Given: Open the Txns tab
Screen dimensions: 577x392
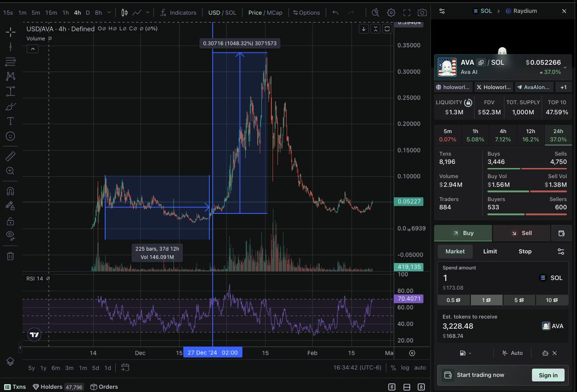Looking at the screenshot, I should tap(15, 387).
